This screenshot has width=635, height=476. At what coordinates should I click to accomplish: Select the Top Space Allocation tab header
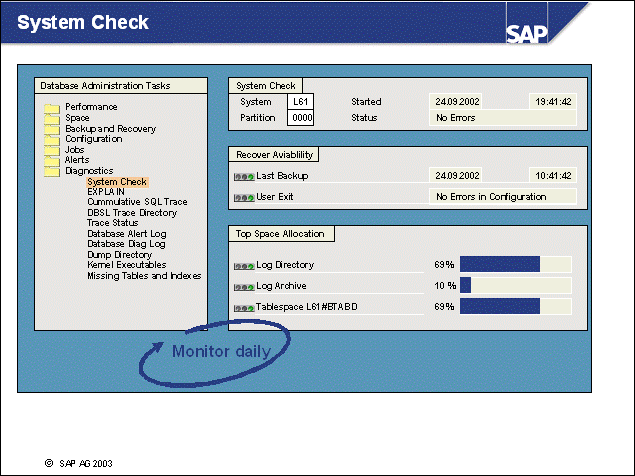(282, 234)
